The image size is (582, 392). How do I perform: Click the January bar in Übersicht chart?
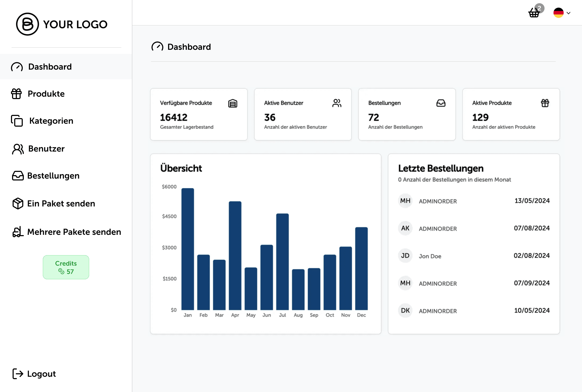pos(188,249)
